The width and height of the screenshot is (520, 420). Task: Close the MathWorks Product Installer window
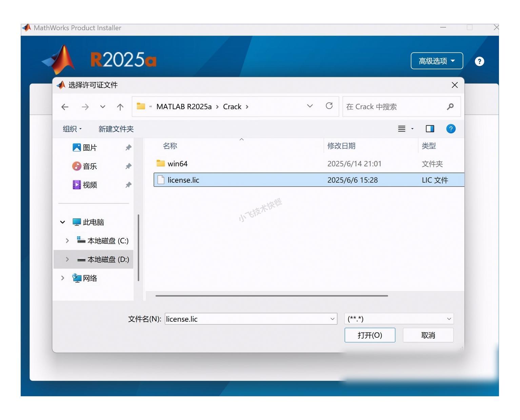tap(496, 27)
